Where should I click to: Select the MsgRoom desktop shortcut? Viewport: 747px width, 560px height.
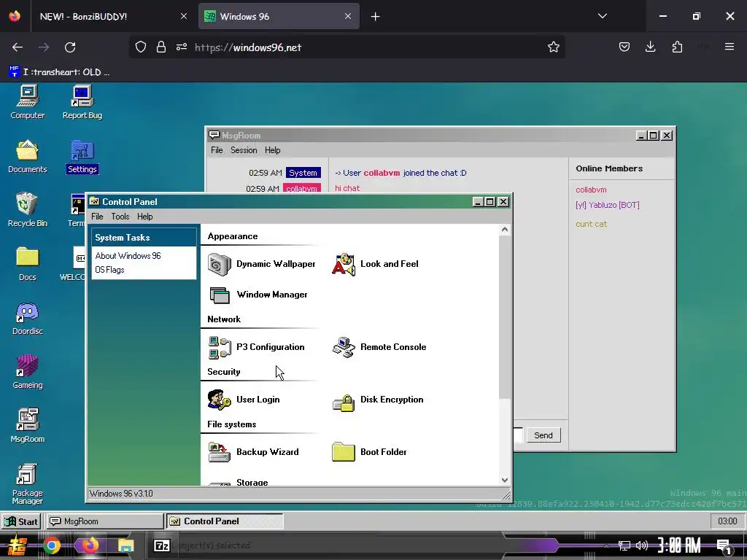(28, 426)
